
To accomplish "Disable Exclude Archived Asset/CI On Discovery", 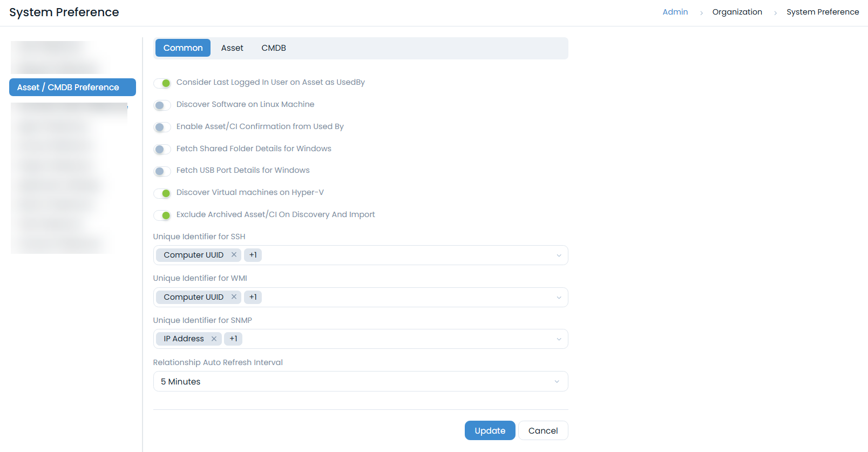I will click(x=162, y=215).
